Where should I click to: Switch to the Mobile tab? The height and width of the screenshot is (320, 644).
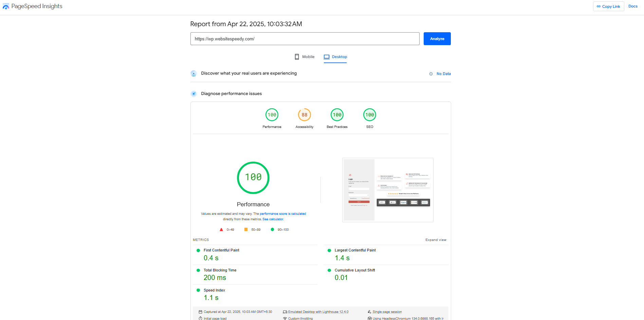point(305,57)
